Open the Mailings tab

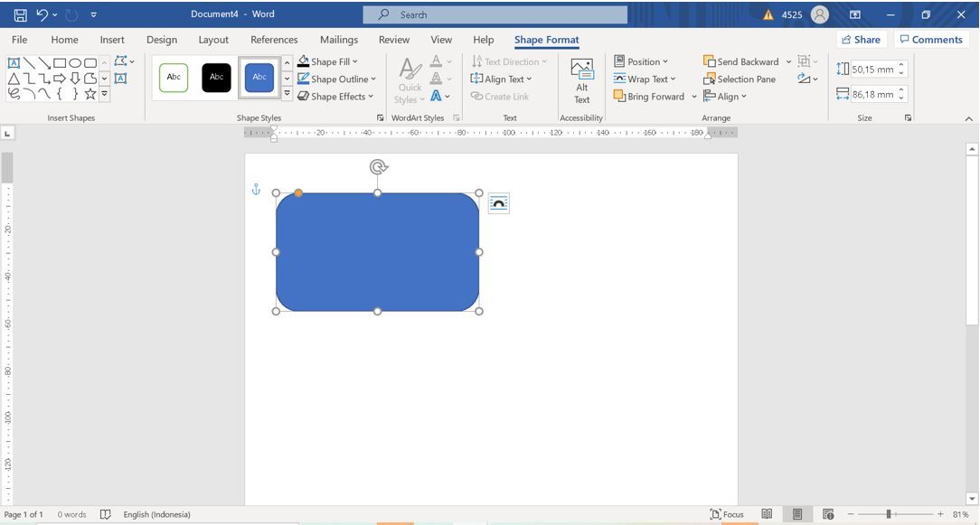(339, 40)
